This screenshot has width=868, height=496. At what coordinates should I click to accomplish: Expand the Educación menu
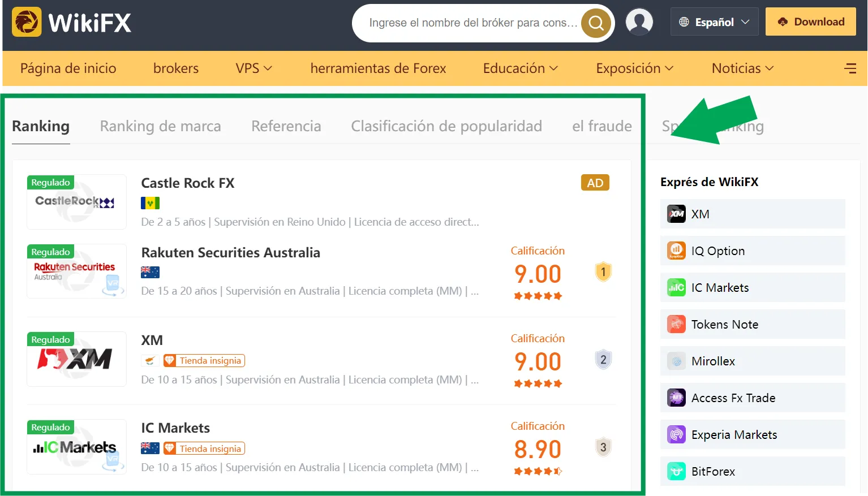click(521, 68)
